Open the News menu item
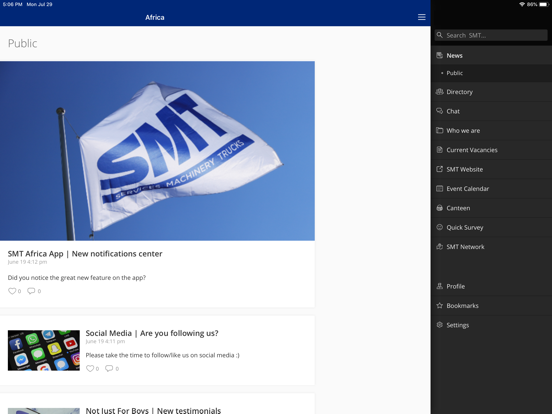 pos(491,55)
